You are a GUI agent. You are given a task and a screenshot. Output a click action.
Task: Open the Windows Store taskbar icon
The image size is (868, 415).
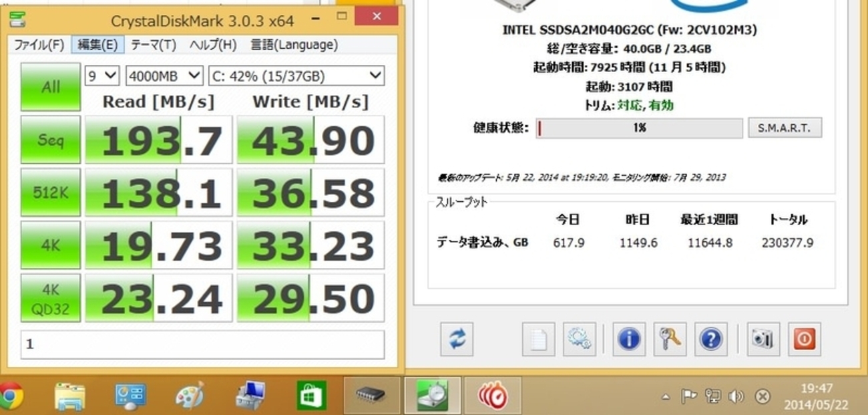pyautogui.click(x=312, y=396)
